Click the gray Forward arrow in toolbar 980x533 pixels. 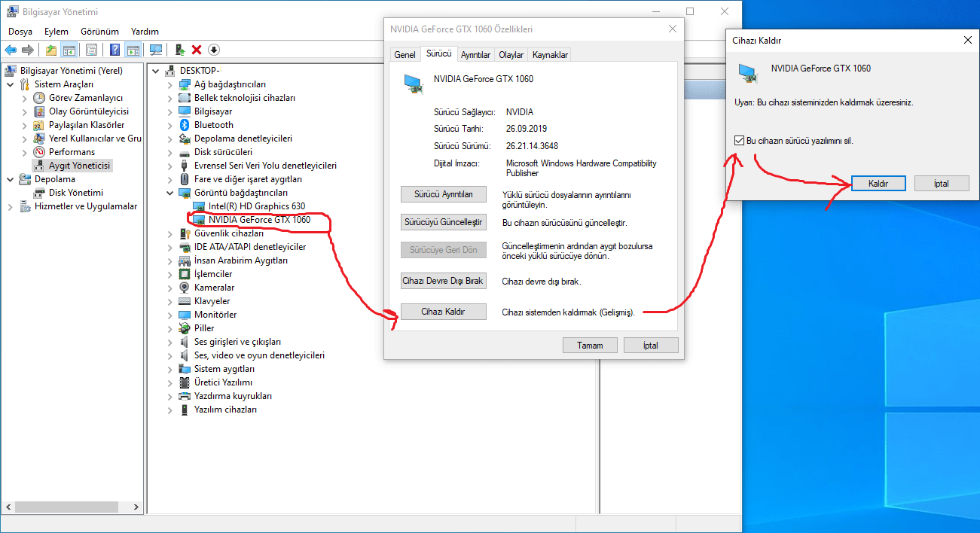(28, 50)
